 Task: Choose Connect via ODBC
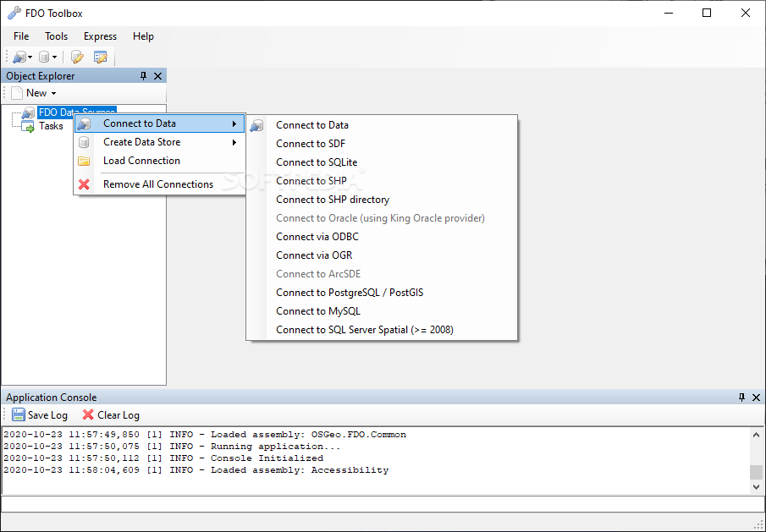pyautogui.click(x=382, y=237)
